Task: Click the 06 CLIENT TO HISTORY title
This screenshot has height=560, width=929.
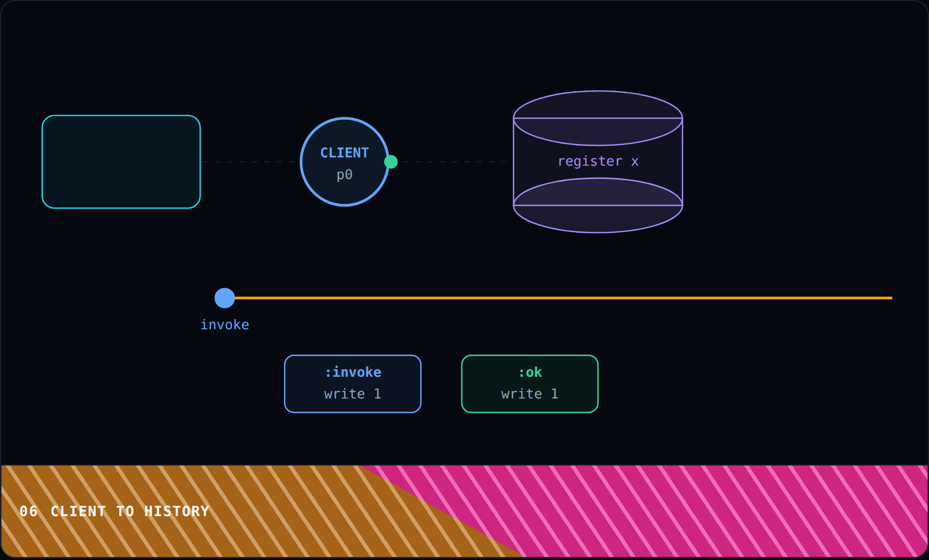Action: point(115,511)
